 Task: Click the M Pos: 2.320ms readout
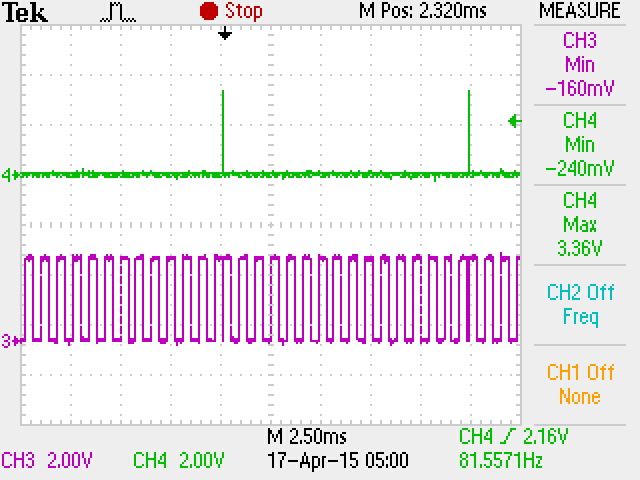pyautogui.click(x=423, y=11)
